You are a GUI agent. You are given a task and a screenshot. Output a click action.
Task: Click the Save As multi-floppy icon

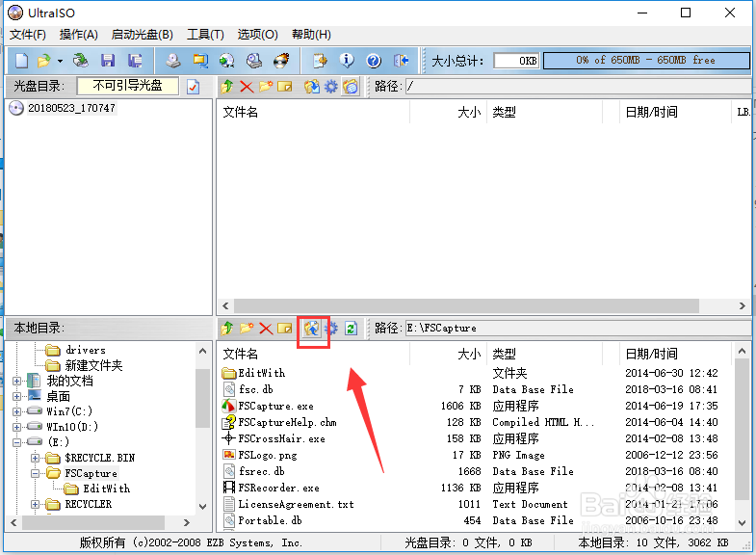tap(135, 61)
